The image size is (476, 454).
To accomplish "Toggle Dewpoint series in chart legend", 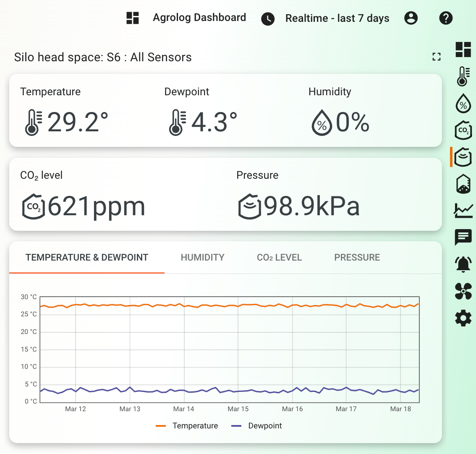I will click(x=257, y=426).
